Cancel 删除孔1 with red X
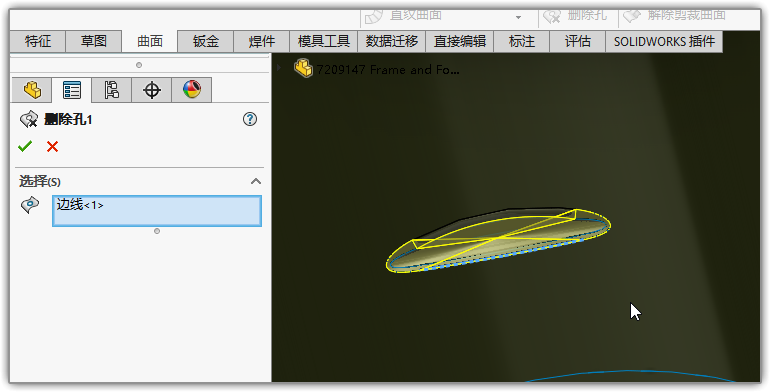770x392 pixels. (x=53, y=146)
